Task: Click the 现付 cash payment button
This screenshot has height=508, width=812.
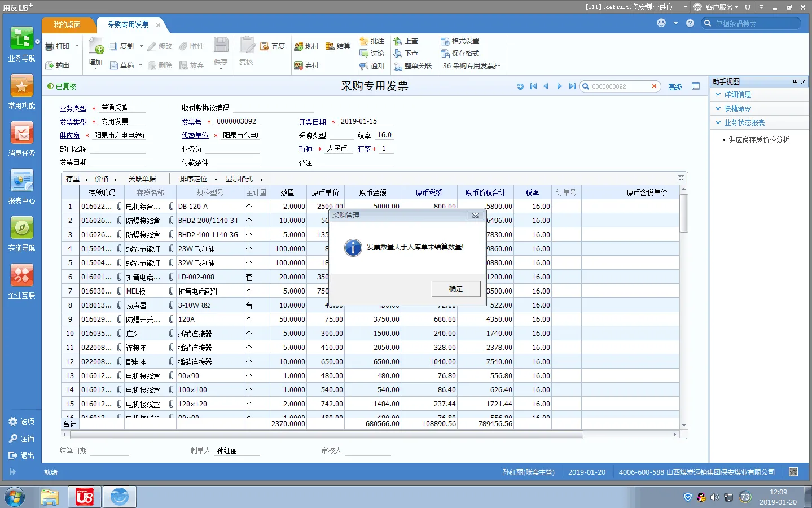Action: [306, 46]
